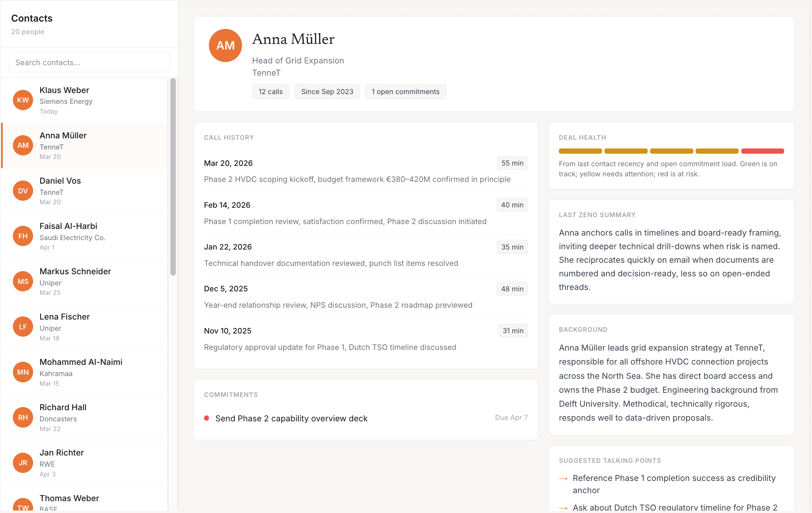The image size is (812, 513).
Task: Click the AM avatar in contacts list
Action: (x=23, y=145)
